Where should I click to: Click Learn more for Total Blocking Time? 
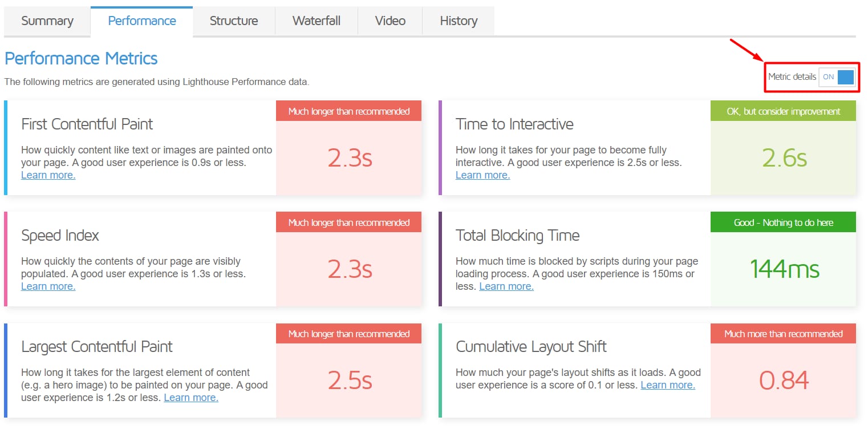click(505, 286)
